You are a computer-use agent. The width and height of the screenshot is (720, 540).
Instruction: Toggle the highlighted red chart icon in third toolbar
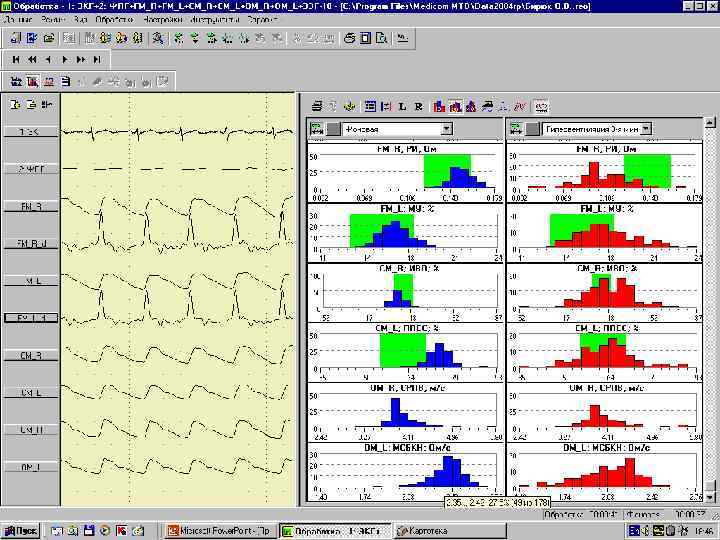tap(32, 82)
